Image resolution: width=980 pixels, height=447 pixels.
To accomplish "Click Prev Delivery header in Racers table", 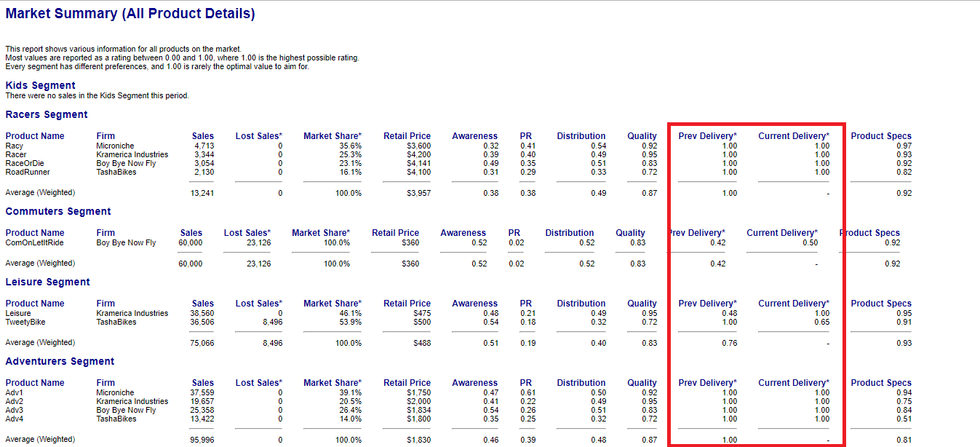I will [x=707, y=136].
